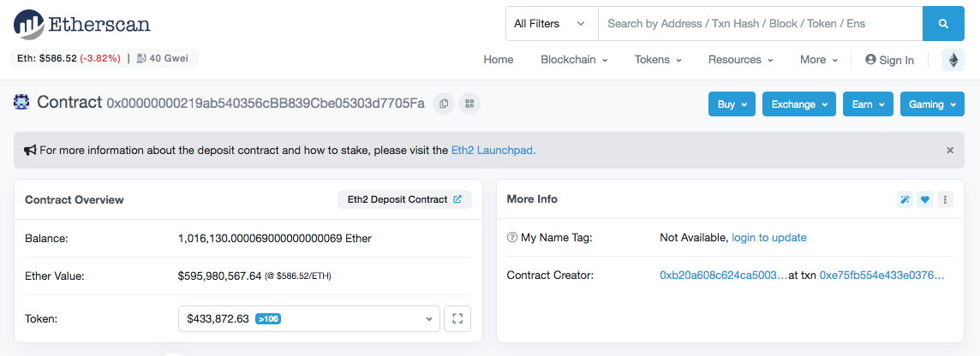The width and height of the screenshot is (980, 356).
Task: Click the Contract Overview heading
Action: click(x=75, y=200)
